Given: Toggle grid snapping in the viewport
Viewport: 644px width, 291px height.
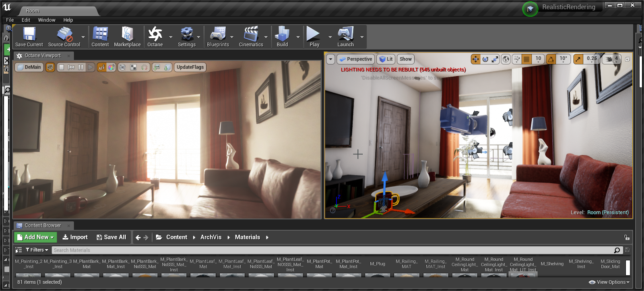Looking at the screenshot, I should point(526,59).
